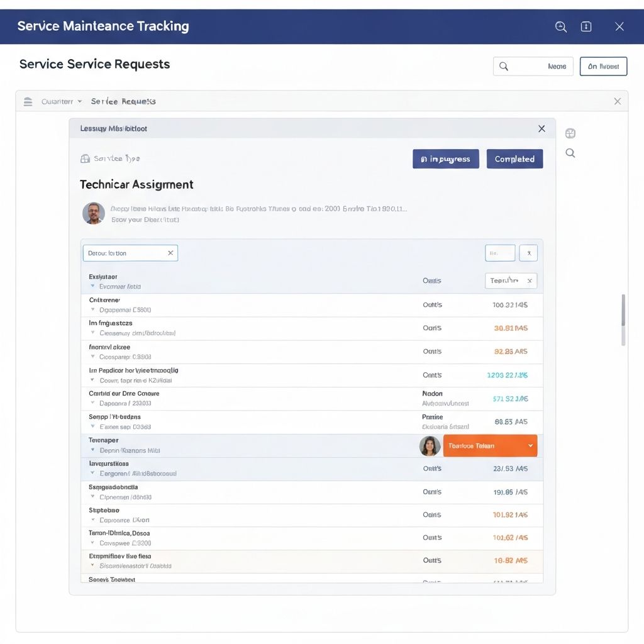Viewport: 644px width, 644px height.
Task: Select the Service Requests breadcrumb item
Action: coord(123,101)
